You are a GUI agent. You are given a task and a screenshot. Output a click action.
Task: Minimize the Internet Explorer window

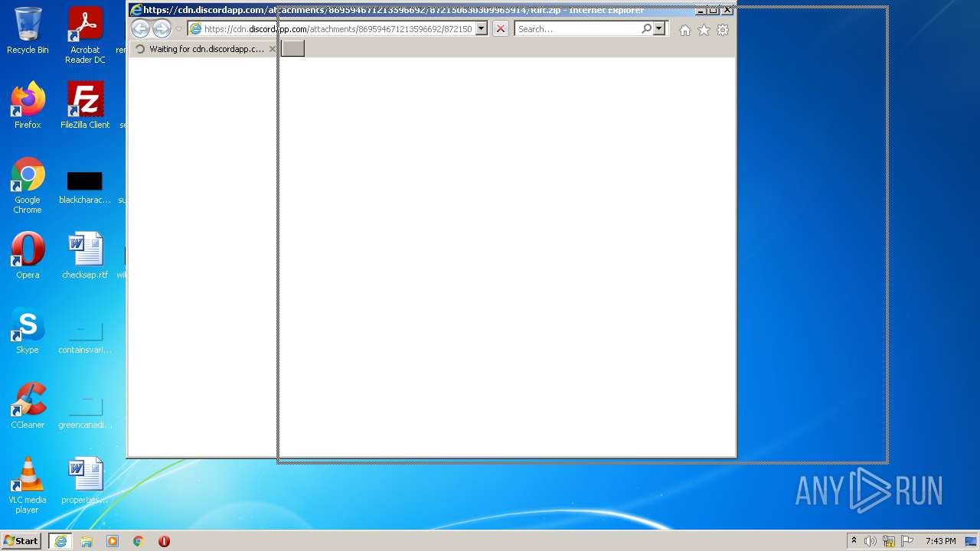point(701,10)
